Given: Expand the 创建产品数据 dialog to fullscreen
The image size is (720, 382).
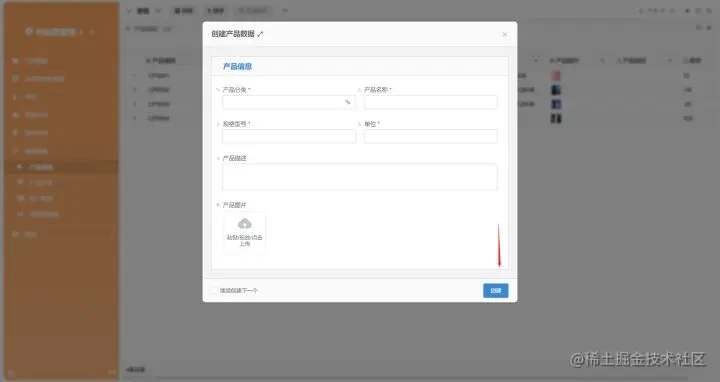Looking at the screenshot, I should point(260,34).
